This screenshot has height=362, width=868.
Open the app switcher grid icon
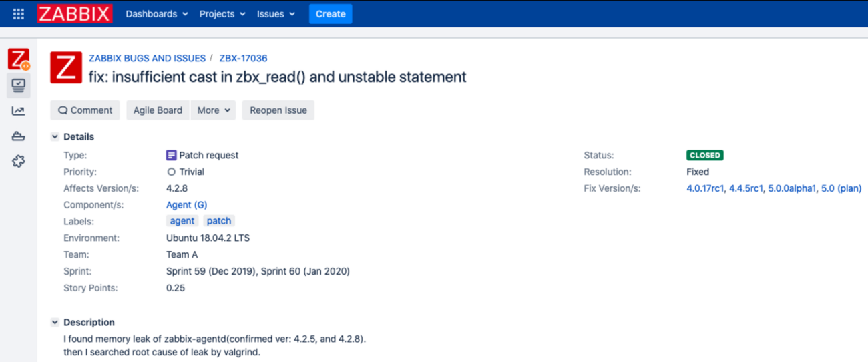click(19, 14)
